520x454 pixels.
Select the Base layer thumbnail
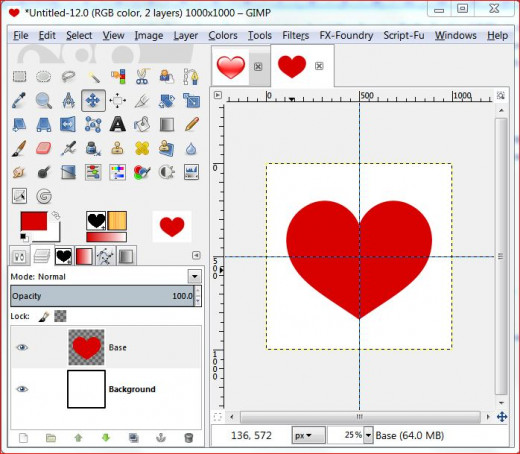86,347
